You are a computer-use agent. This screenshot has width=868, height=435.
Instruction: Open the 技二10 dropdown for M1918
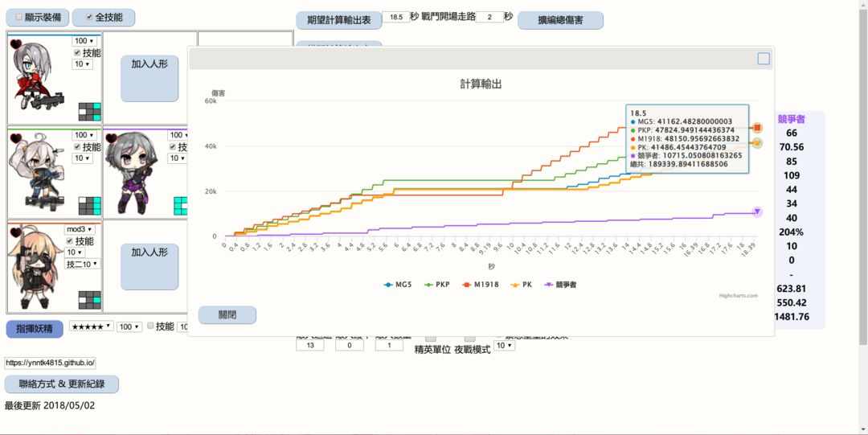(x=83, y=264)
